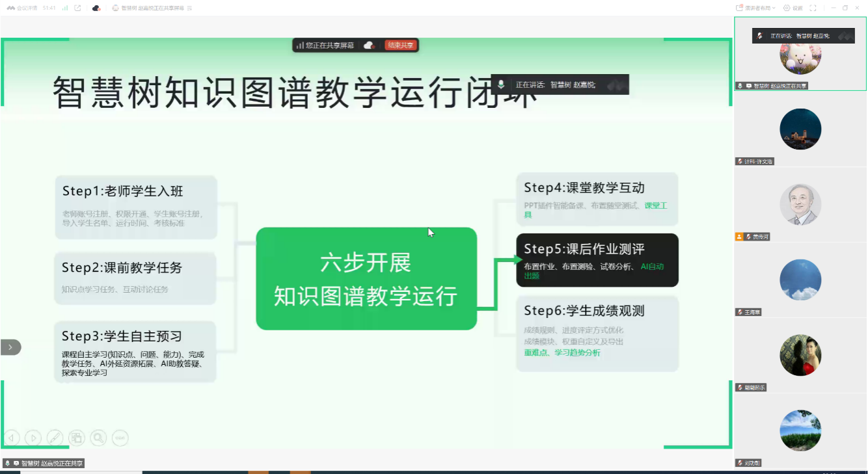The image size is (868, 474).
Task: Toggle muted mic icon in speaking banner
Action: pyautogui.click(x=501, y=85)
